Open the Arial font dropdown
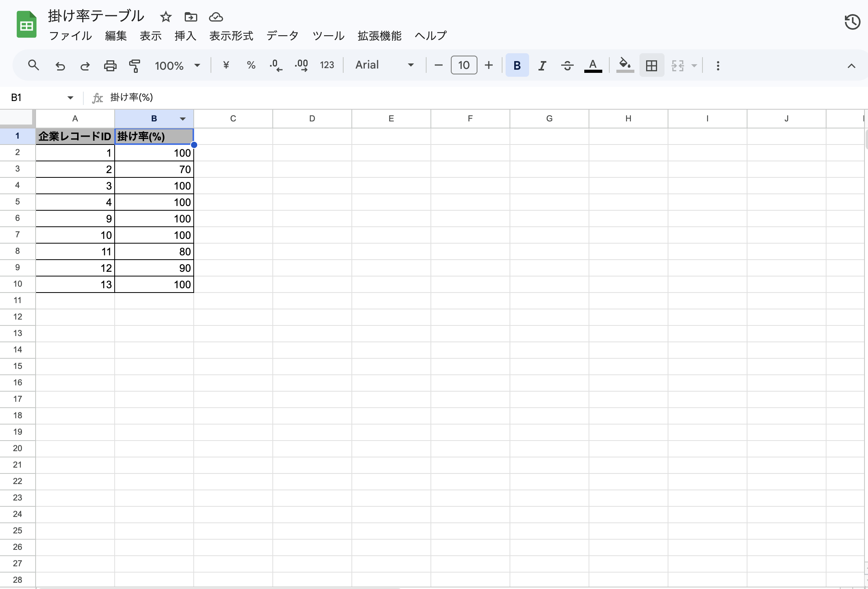This screenshot has height=589, width=868. click(x=384, y=65)
